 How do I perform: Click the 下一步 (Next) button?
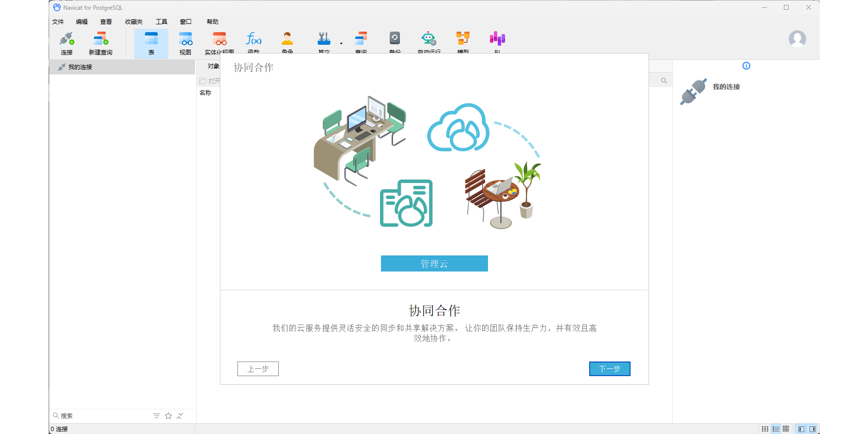pos(609,369)
